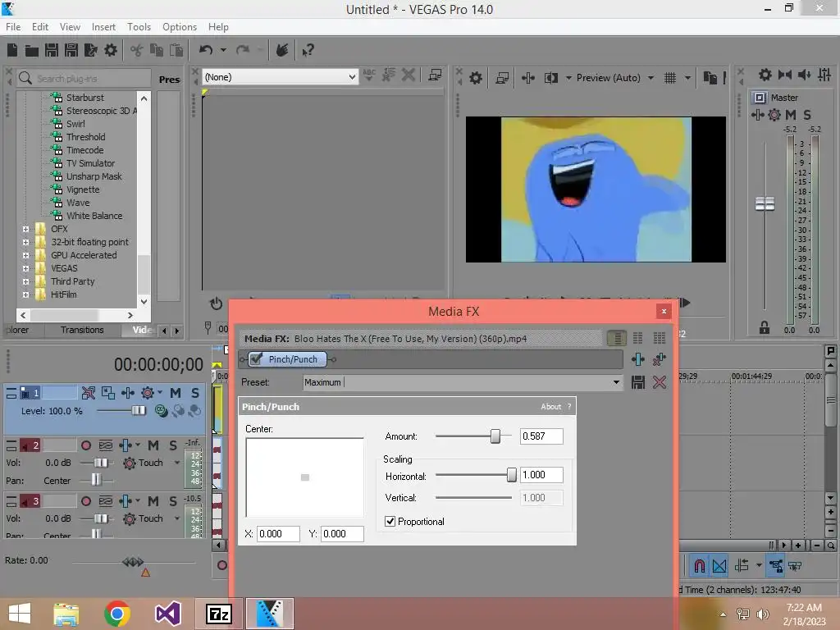840x630 pixels.
Task: Expand the GPU Accelerated folder
Action: [25, 255]
